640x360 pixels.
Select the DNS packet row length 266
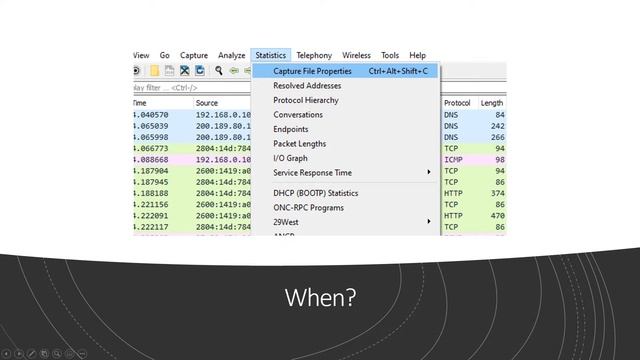click(x=320, y=137)
